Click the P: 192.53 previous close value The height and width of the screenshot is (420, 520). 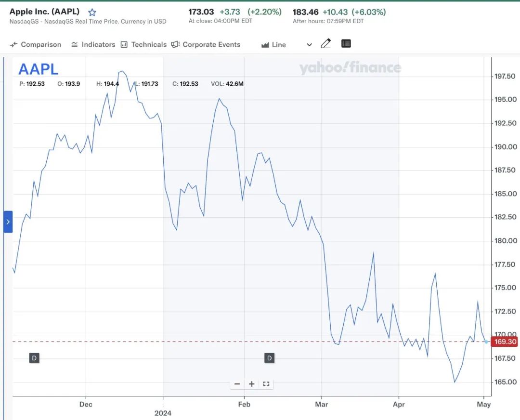[32, 84]
